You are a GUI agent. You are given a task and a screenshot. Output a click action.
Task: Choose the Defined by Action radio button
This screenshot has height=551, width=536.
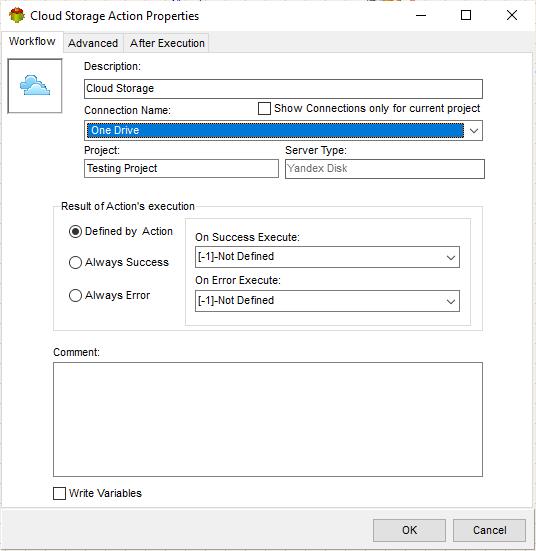[x=75, y=232]
